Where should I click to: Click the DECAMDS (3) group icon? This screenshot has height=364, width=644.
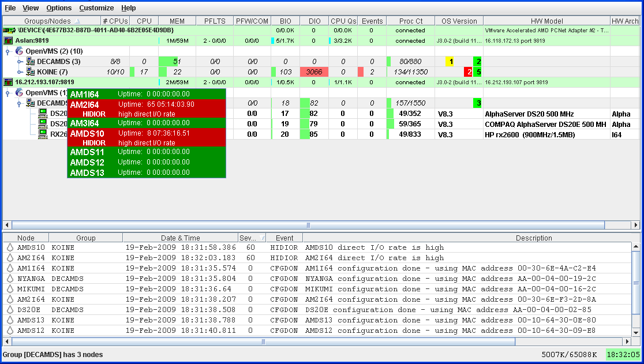[x=31, y=61]
